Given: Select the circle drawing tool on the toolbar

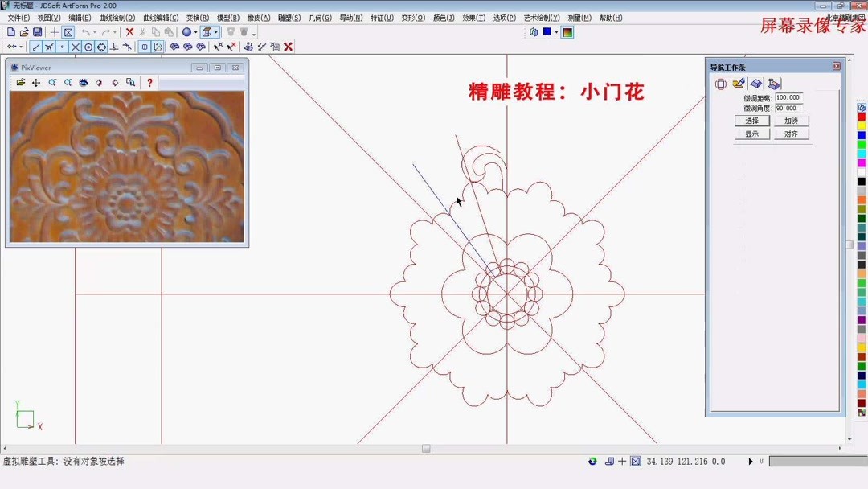Looking at the screenshot, I should [88, 47].
